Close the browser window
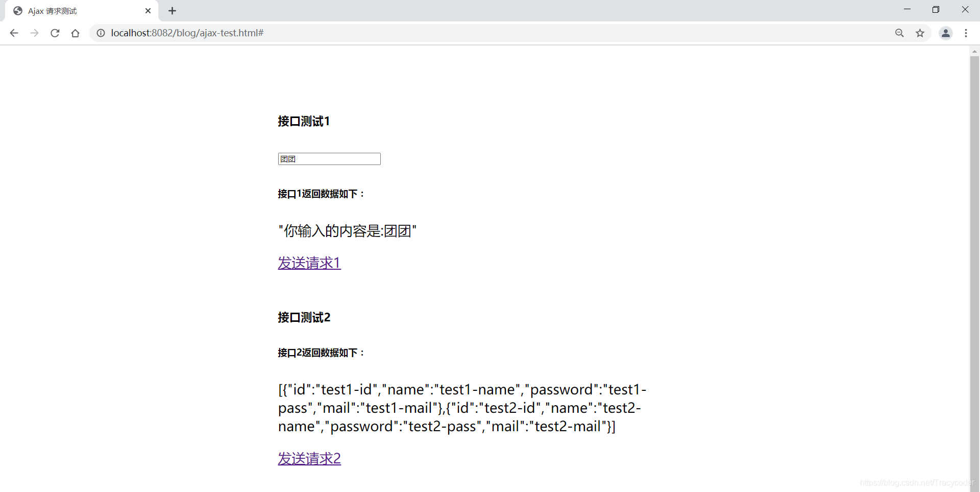The height and width of the screenshot is (492, 980). [x=965, y=10]
